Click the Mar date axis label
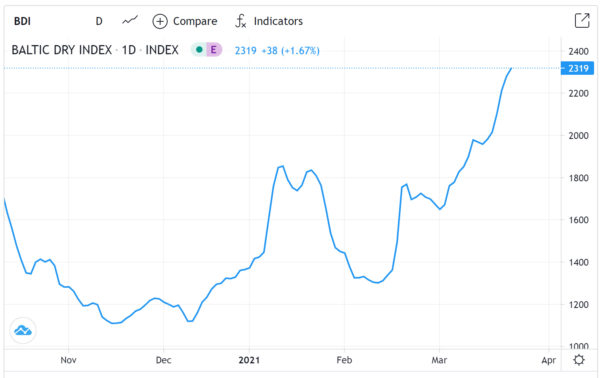 (x=439, y=360)
